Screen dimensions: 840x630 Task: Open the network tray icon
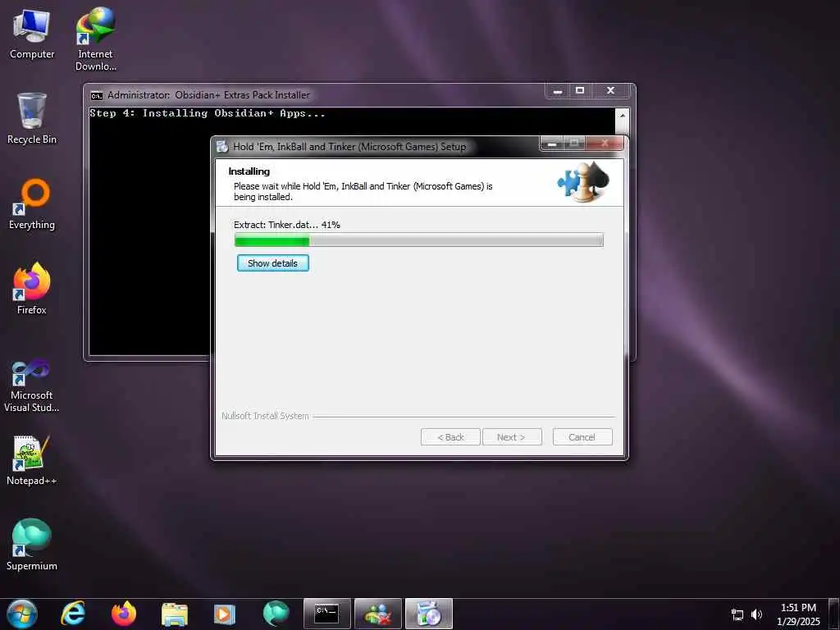coord(737,614)
